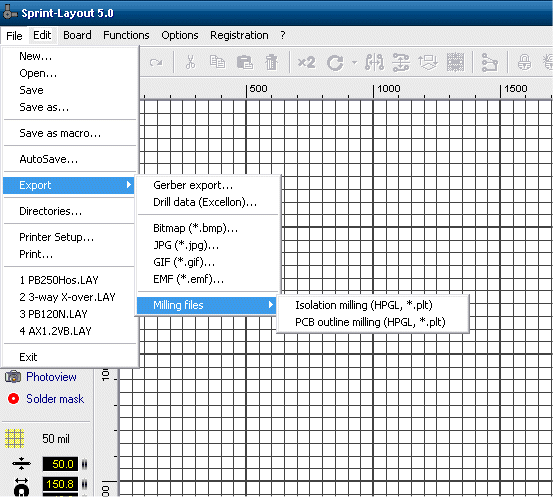Click the padlock icon in toolbar
553x497 pixels.
[524, 62]
